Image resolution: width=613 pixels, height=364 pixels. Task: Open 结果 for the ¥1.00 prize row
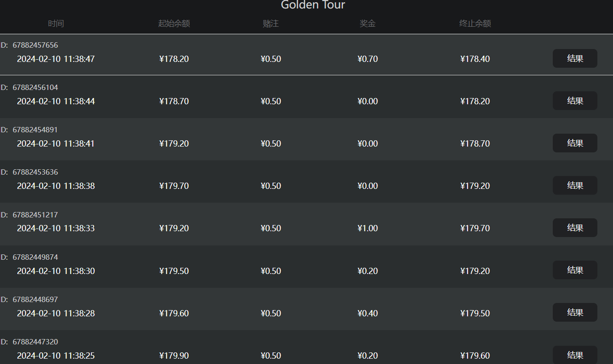575,228
